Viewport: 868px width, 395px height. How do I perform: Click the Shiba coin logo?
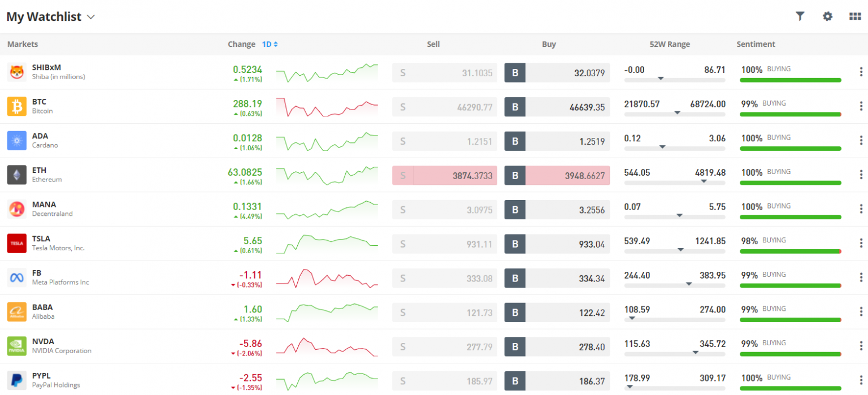(16, 72)
